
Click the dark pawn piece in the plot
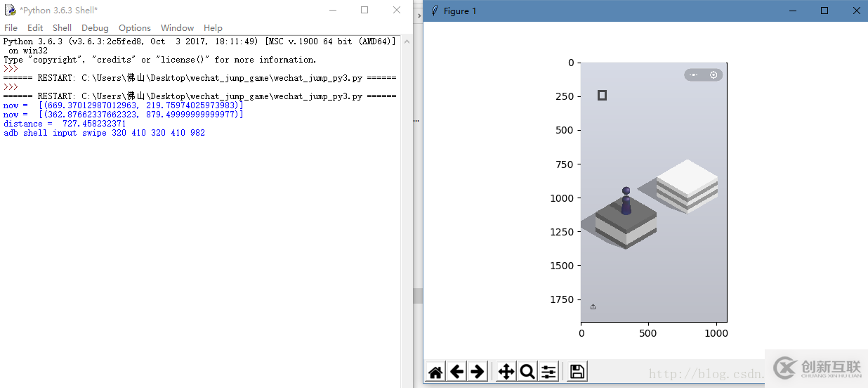[626, 201]
